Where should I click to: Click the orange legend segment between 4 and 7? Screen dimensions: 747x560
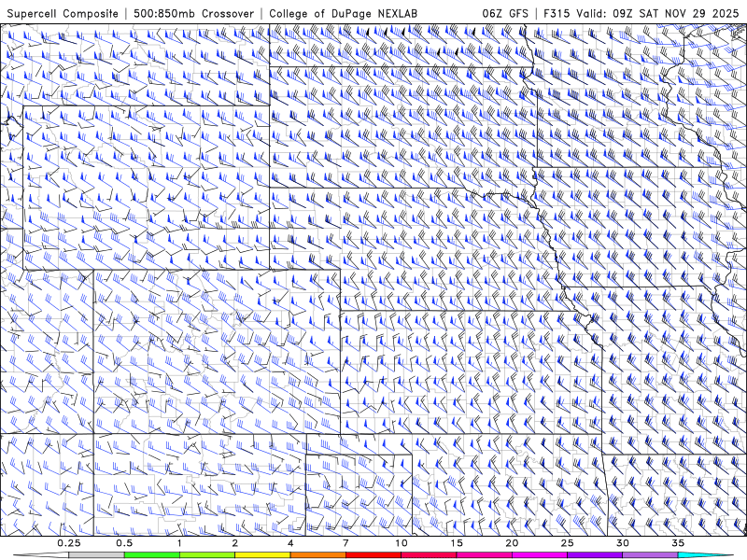point(317,555)
